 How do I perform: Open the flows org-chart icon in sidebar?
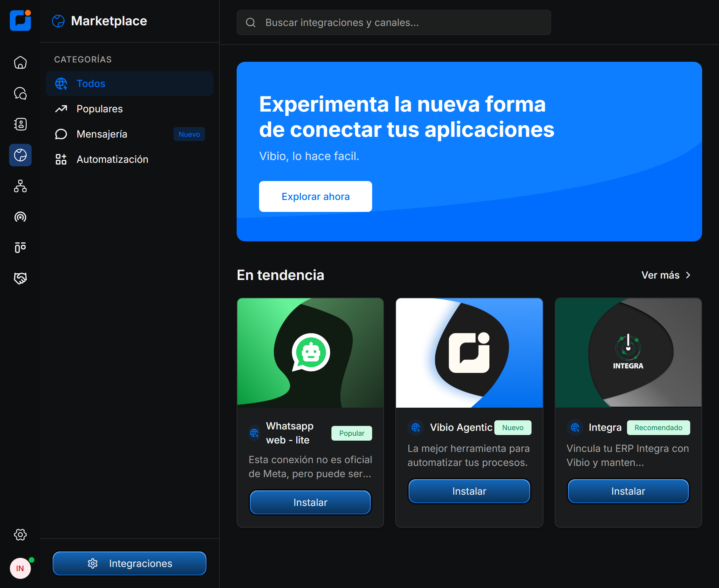click(x=20, y=186)
